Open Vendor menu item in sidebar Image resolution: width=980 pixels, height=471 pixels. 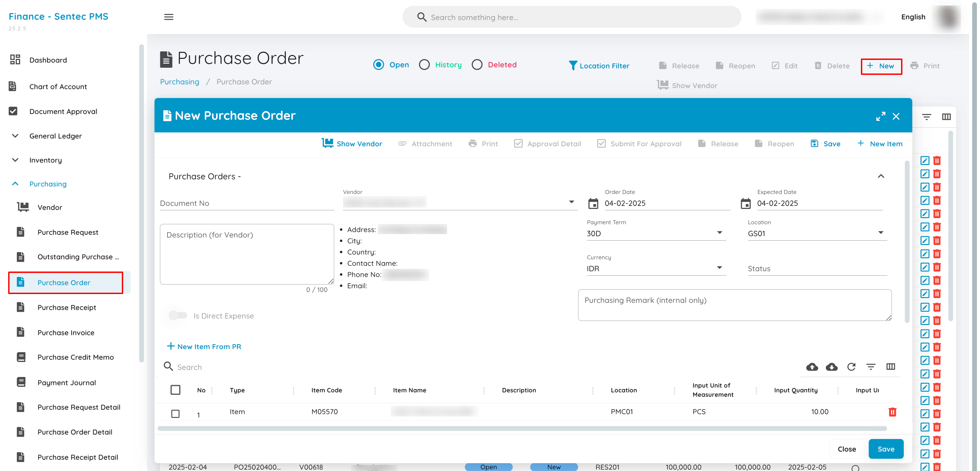[50, 207]
